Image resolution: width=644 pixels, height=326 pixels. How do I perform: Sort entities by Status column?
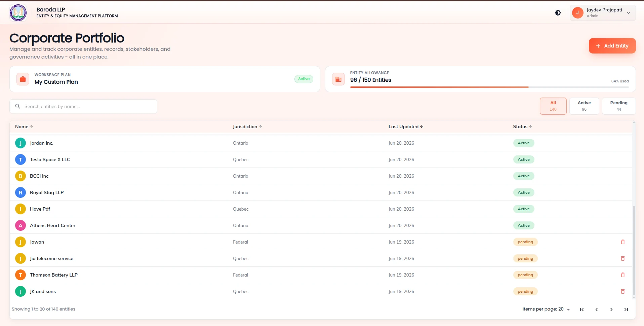click(522, 126)
